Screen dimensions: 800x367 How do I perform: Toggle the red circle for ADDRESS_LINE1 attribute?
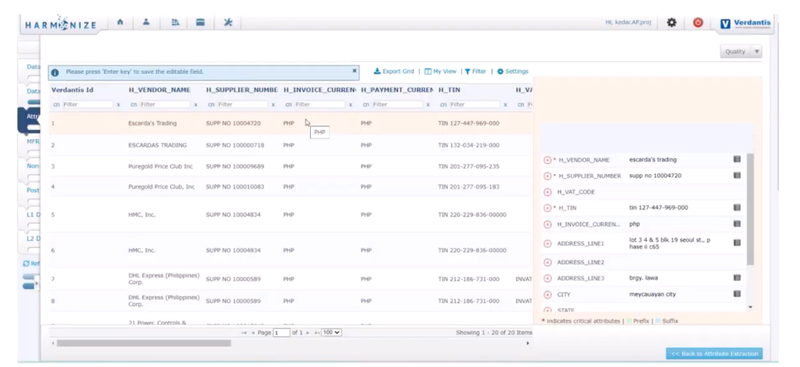(x=547, y=244)
